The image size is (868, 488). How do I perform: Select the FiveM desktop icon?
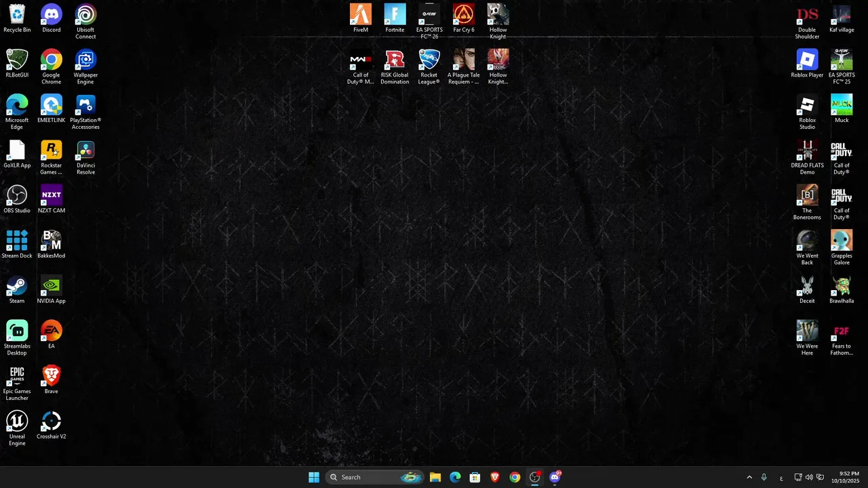pyautogui.click(x=361, y=18)
